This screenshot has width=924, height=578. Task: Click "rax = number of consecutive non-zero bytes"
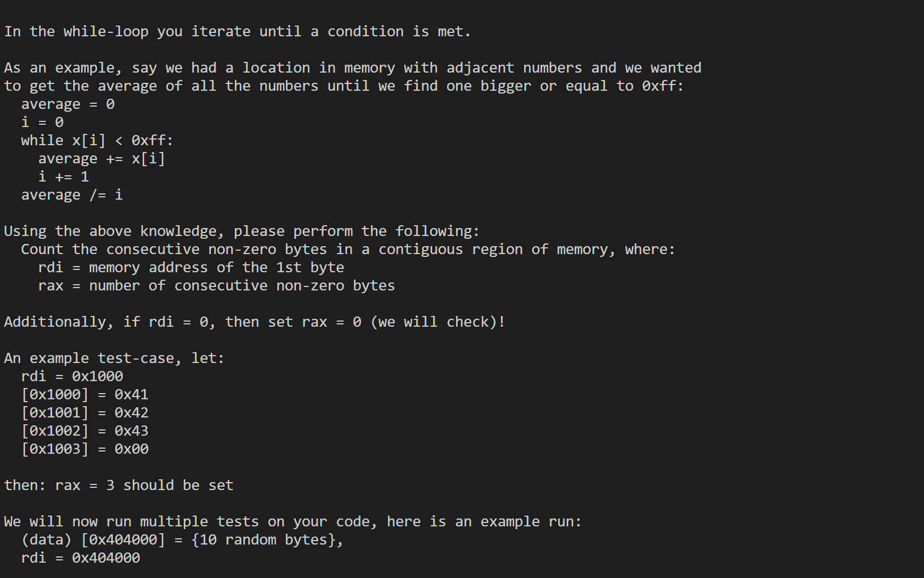click(x=216, y=286)
